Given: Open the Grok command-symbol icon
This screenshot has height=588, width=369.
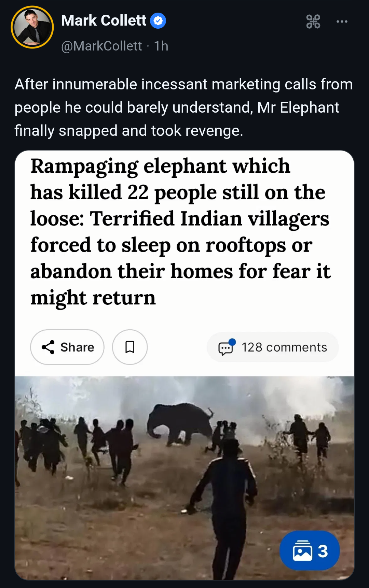Looking at the screenshot, I should (x=313, y=21).
